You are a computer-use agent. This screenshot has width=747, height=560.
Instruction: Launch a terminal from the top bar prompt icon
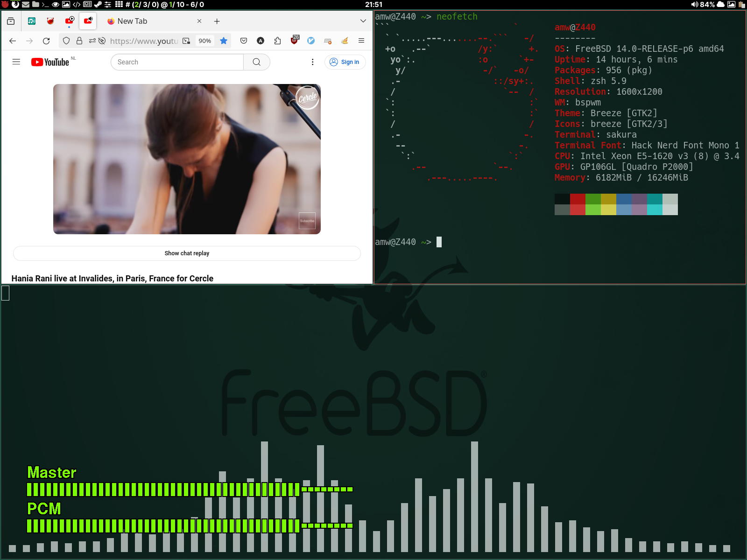(45, 5)
